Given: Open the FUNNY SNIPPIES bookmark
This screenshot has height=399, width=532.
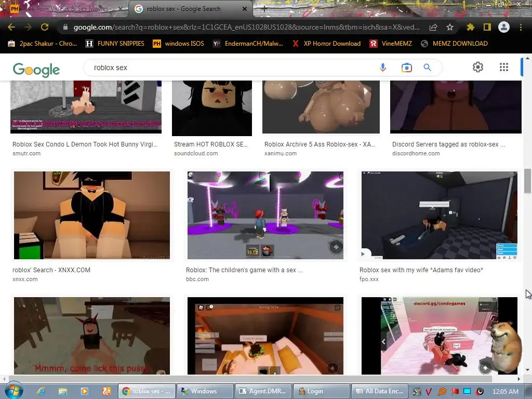Looking at the screenshot, I should click(115, 44).
